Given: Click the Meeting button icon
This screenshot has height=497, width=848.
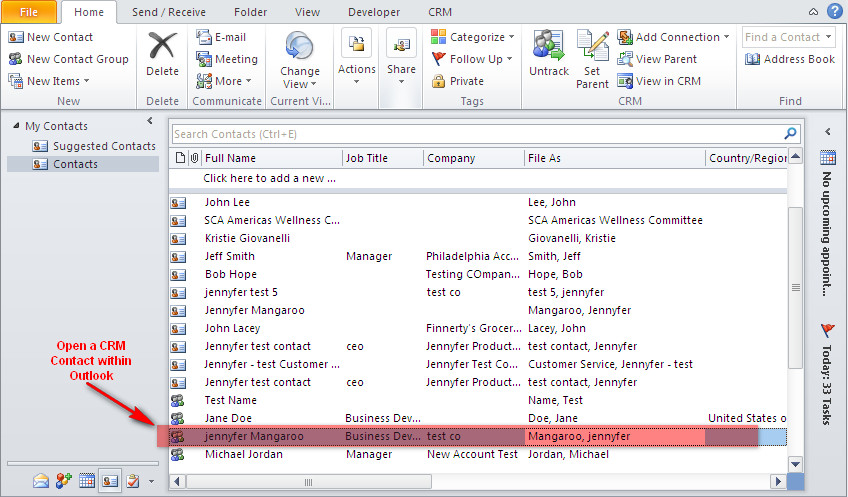Looking at the screenshot, I should (x=204, y=59).
